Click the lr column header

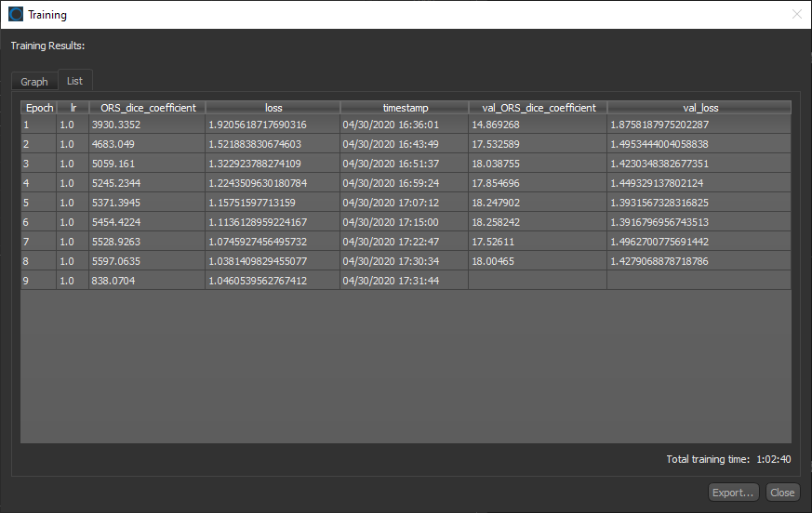point(73,108)
